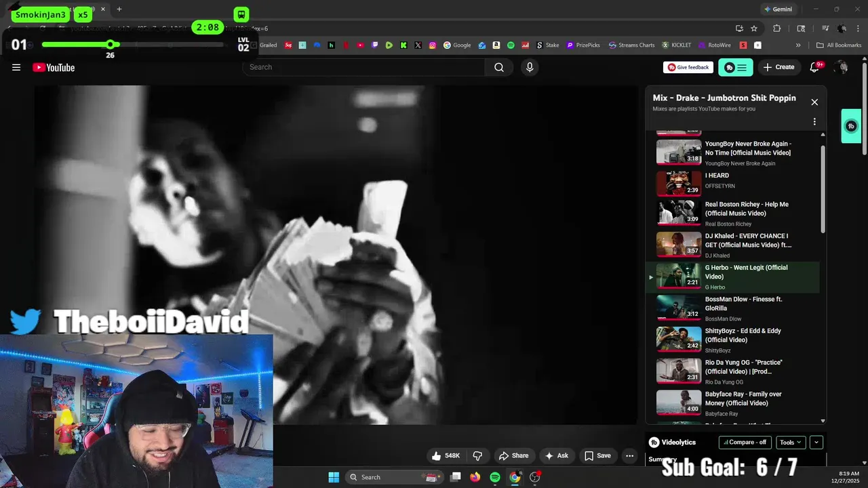Open the Videolytics Tools dropdown
The height and width of the screenshot is (488, 868).
(x=790, y=443)
